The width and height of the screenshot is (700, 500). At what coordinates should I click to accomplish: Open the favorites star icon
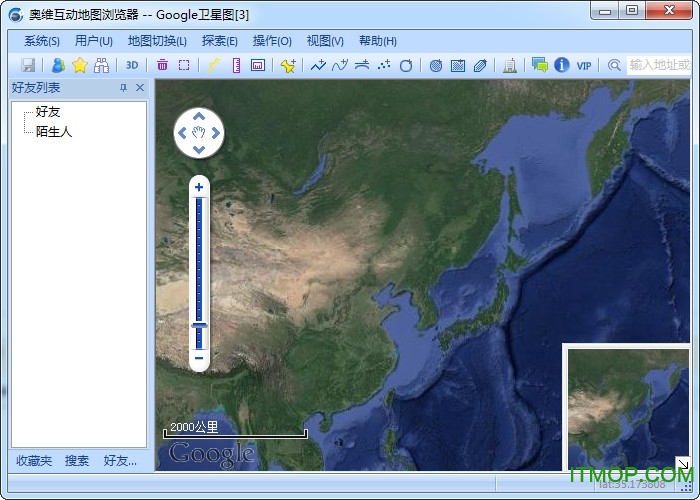[x=80, y=65]
